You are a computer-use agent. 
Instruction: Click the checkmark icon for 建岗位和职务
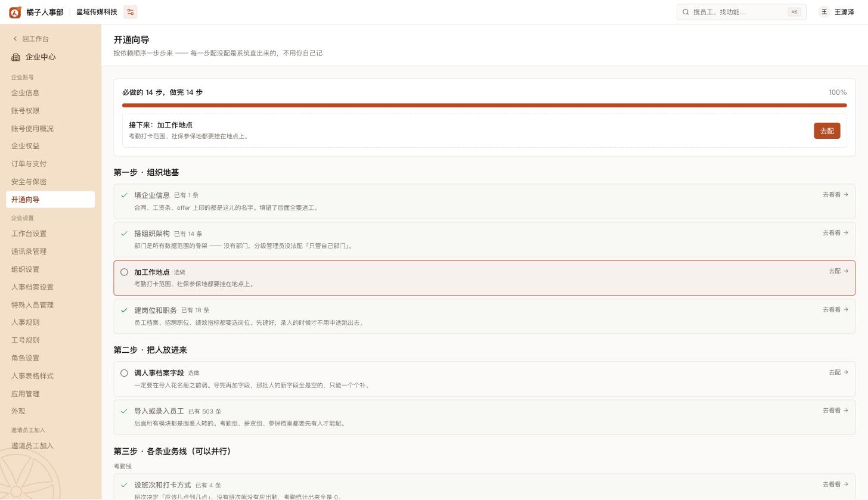coord(124,310)
